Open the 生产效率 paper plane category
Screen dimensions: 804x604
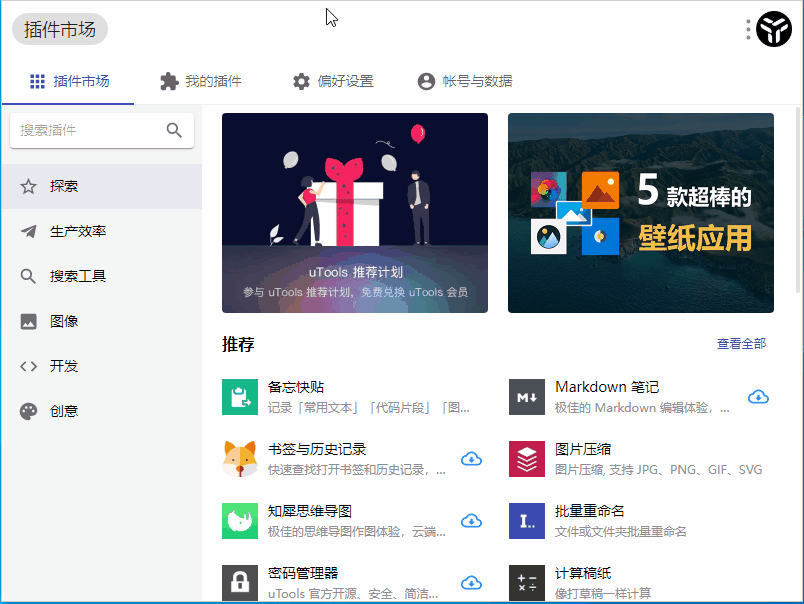click(25, 230)
